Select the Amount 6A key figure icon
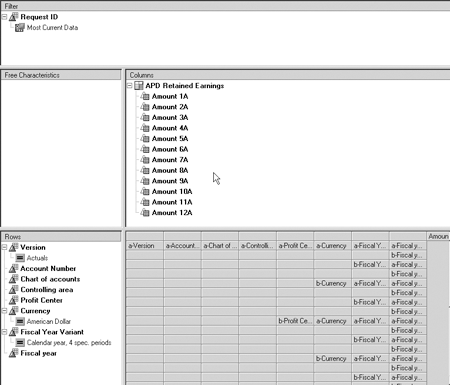 tap(145, 149)
